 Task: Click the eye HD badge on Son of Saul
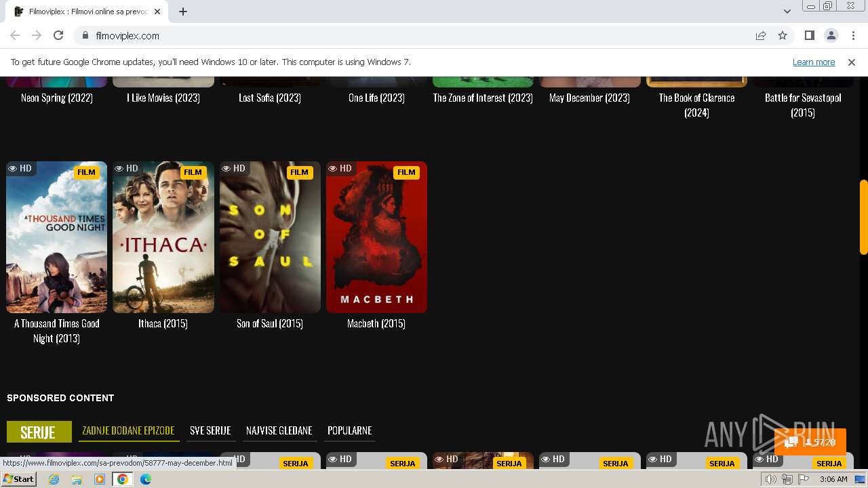point(233,168)
